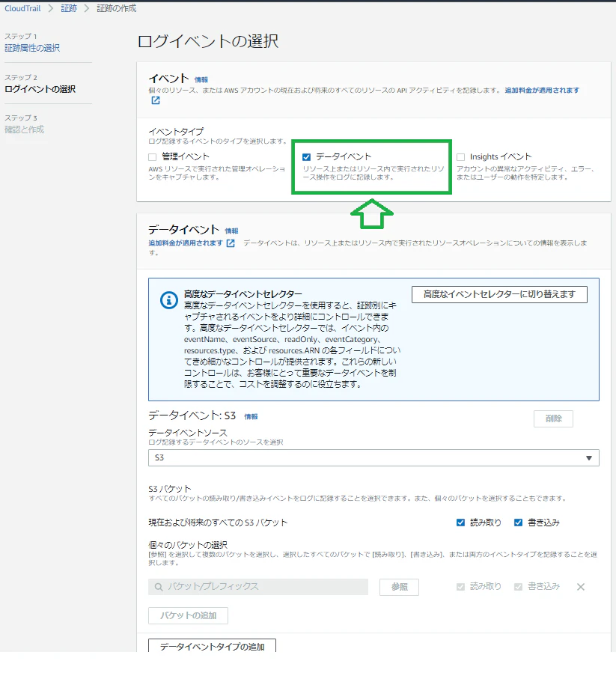Toggle disabled 読み取り checkbox in individual bucket row
This screenshot has width=616, height=673.
pos(460,587)
